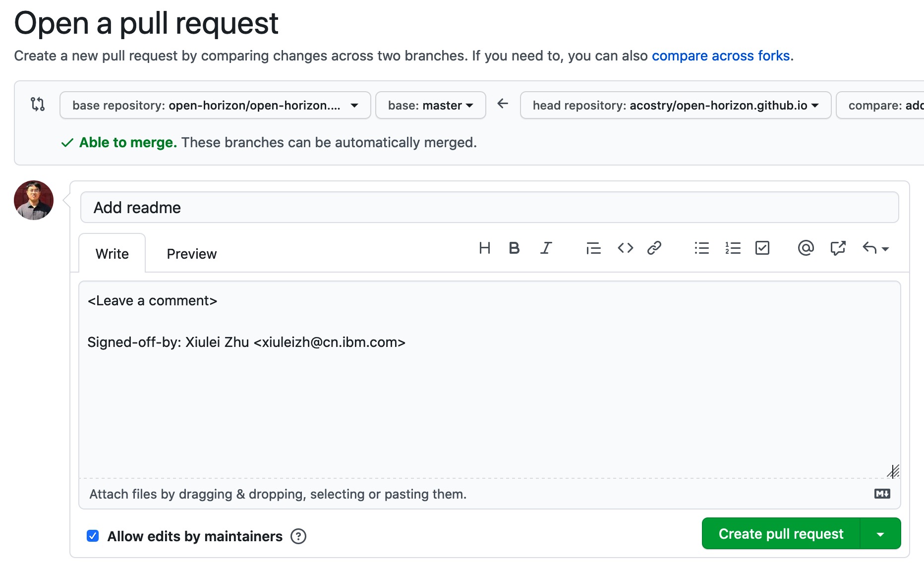
Task: Switch to the Preview tab
Action: (192, 254)
